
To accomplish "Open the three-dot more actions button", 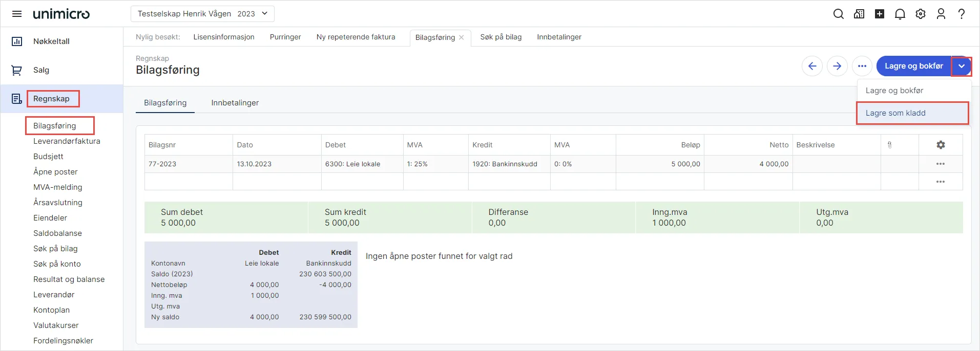I will 862,66.
